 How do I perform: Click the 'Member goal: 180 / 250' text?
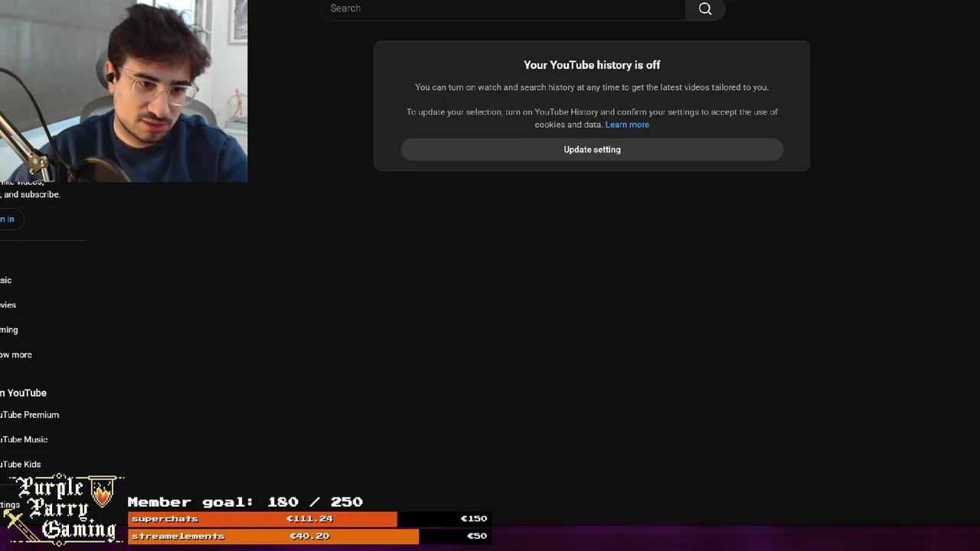(245, 502)
